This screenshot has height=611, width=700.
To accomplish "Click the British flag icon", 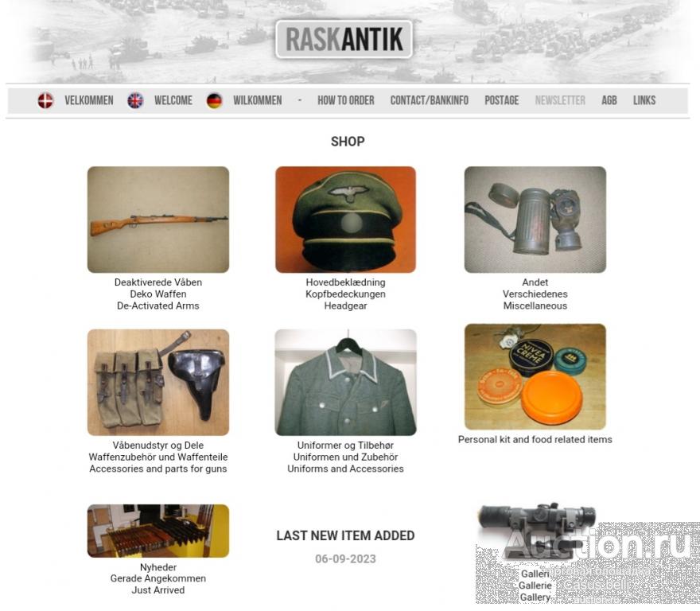I will [135, 100].
